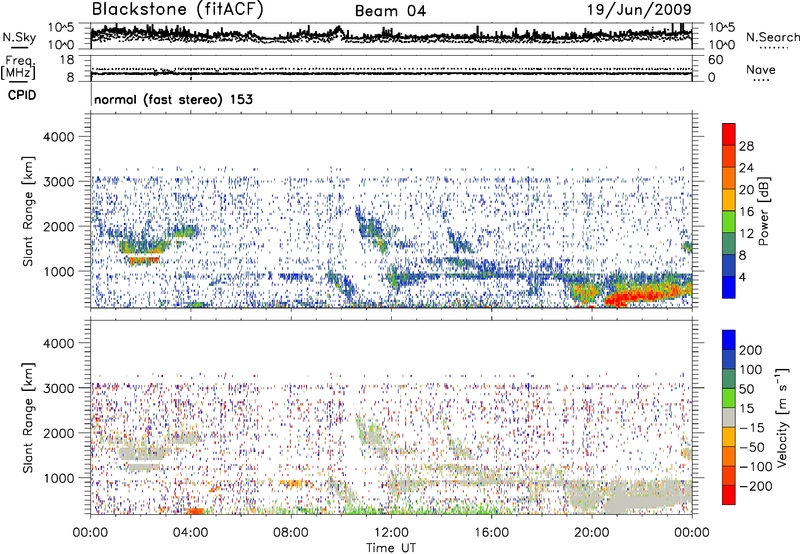Select 'normal (fast stereo) 153' text

[x=173, y=99]
